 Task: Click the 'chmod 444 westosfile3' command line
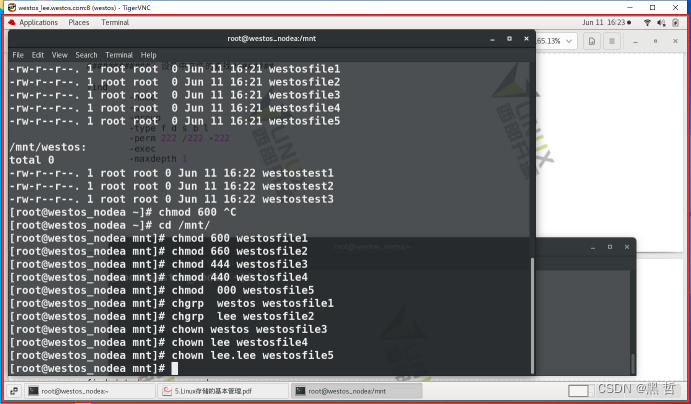pyautogui.click(x=159, y=264)
